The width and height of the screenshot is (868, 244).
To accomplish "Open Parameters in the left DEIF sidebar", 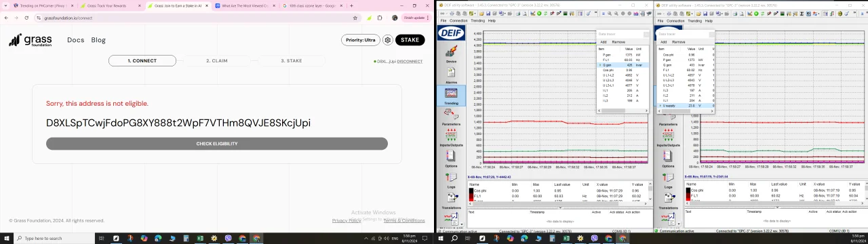I will point(451,117).
